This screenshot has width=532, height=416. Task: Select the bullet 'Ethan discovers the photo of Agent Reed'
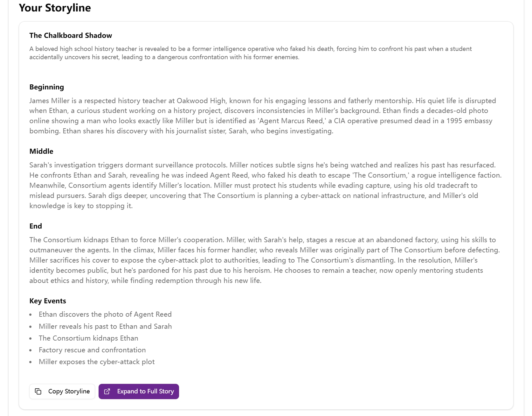coord(105,314)
